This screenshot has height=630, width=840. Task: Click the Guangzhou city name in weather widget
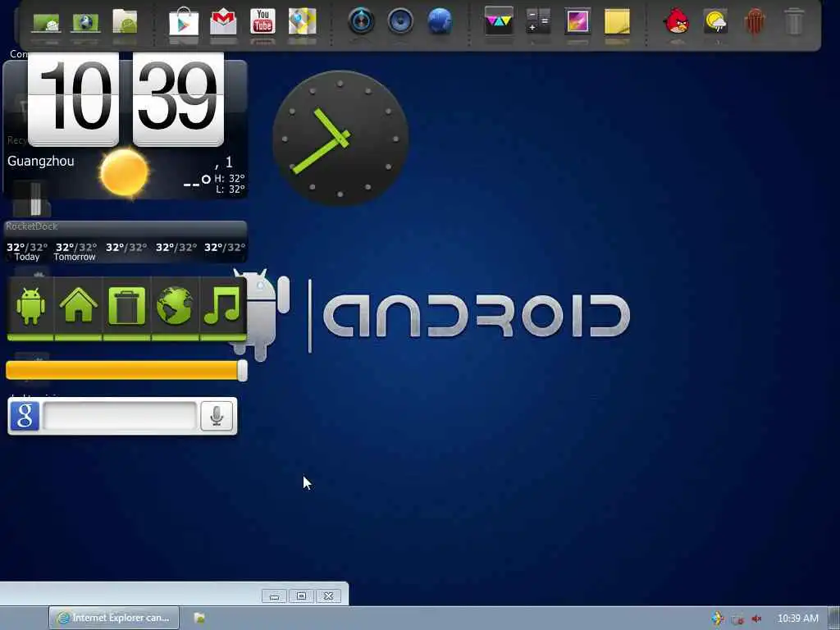[41, 162]
